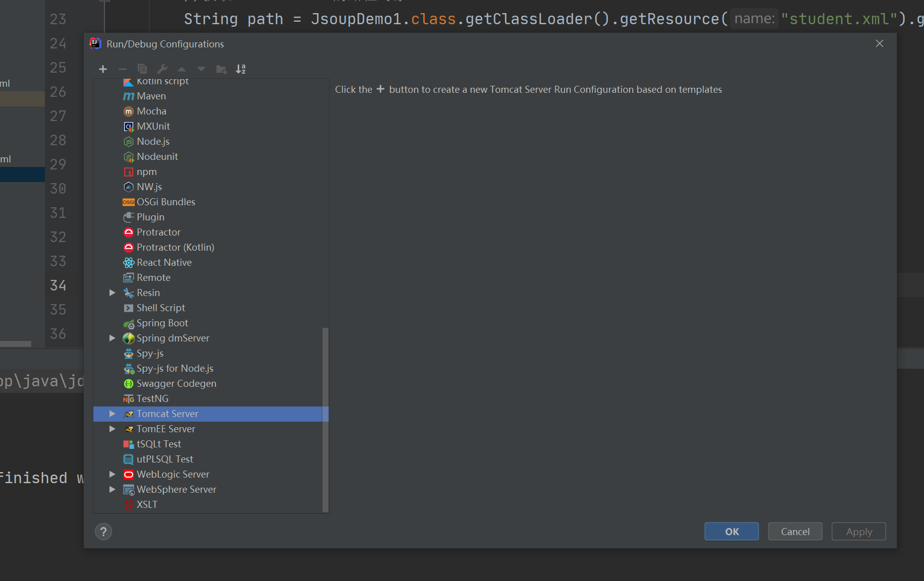The image size is (924, 581).
Task: Select the npm template
Action: [211, 171]
